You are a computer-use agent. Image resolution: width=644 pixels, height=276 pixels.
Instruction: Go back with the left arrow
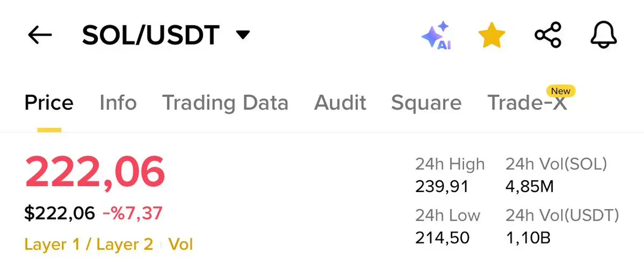click(40, 35)
